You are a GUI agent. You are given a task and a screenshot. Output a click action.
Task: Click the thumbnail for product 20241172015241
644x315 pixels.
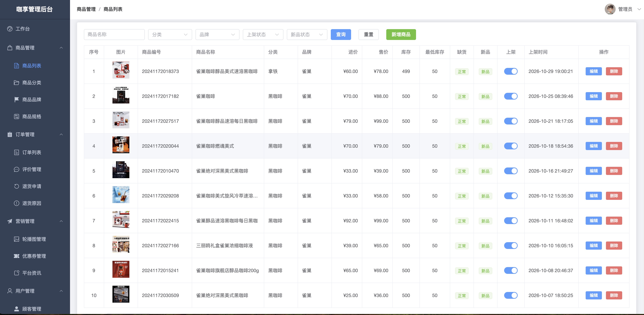pyautogui.click(x=121, y=269)
